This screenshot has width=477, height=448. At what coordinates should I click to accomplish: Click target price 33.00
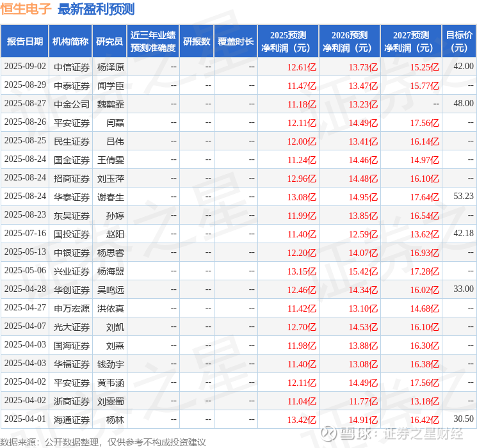[x=464, y=289]
